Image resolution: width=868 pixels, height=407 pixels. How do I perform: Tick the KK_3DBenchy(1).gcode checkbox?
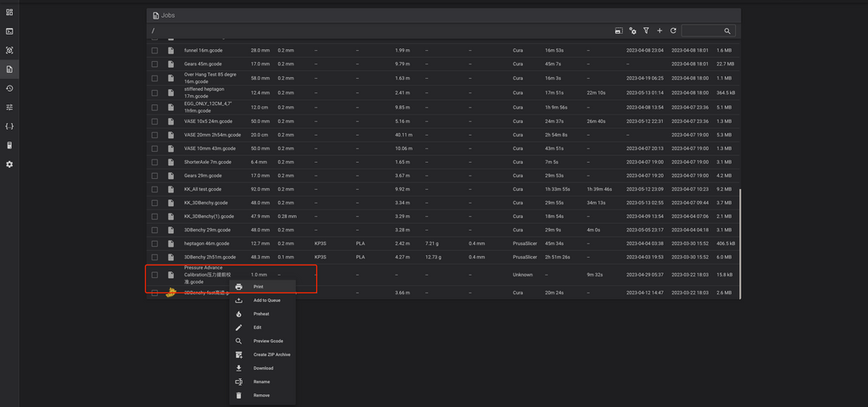pyautogui.click(x=155, y=216)
